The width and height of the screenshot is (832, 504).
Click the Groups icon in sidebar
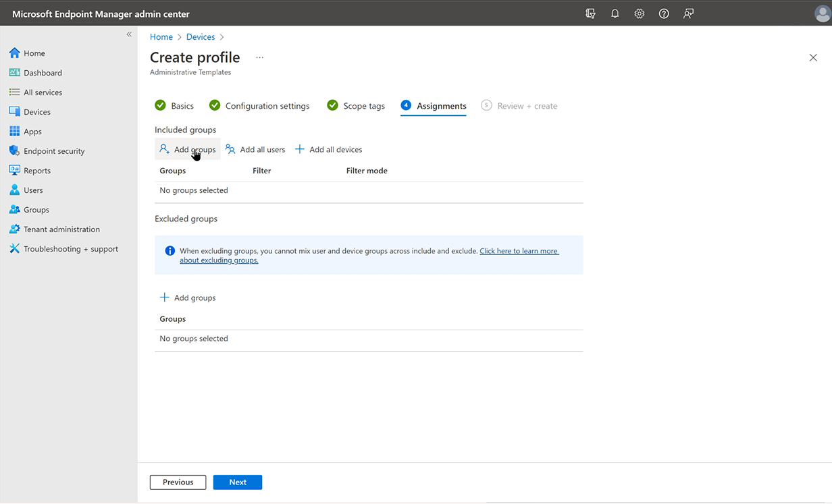14,210
